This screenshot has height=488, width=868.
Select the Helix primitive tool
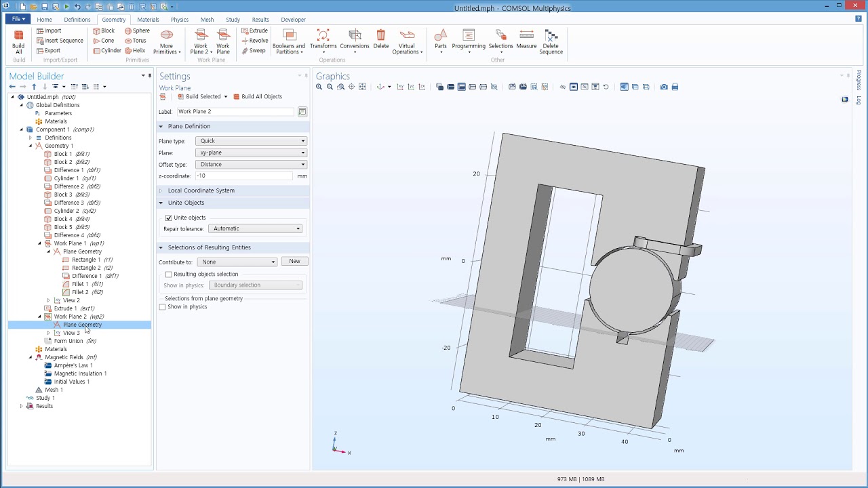(x=134, y=51)
